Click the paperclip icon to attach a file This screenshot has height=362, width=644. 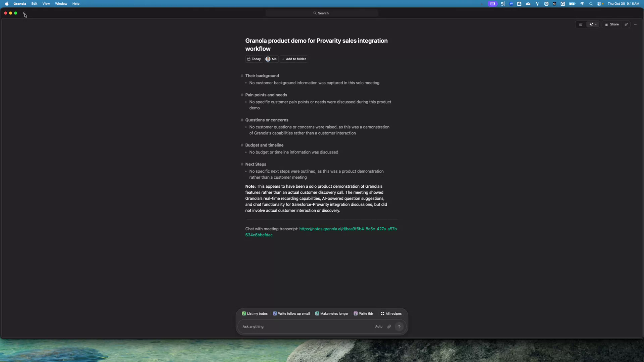[x=389, y=326]
